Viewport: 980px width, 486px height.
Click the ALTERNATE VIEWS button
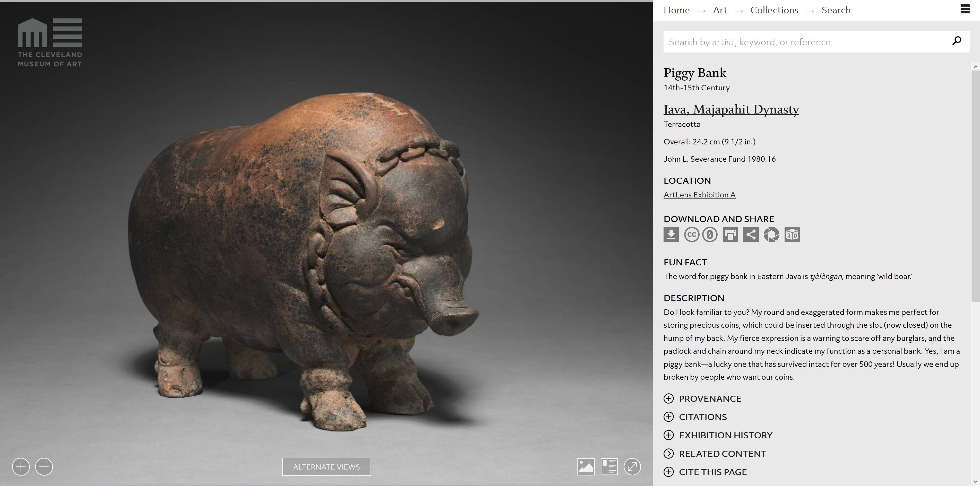point(326,467)
